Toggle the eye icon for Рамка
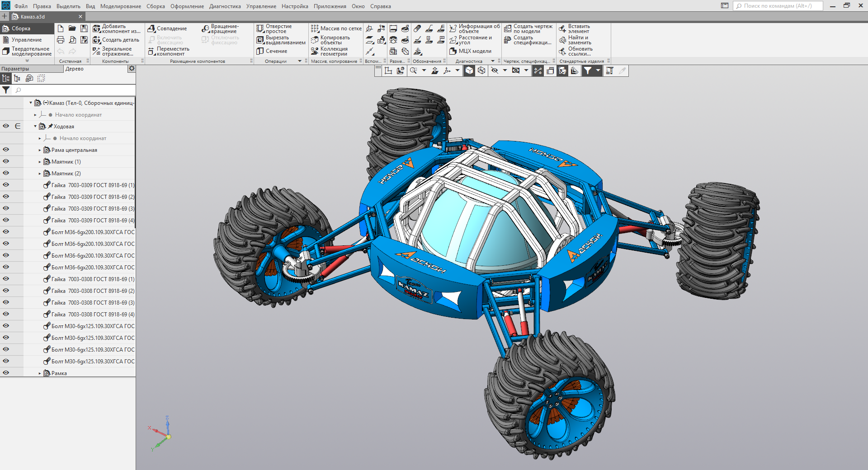868x470 pixels. [x=6, y=373]
